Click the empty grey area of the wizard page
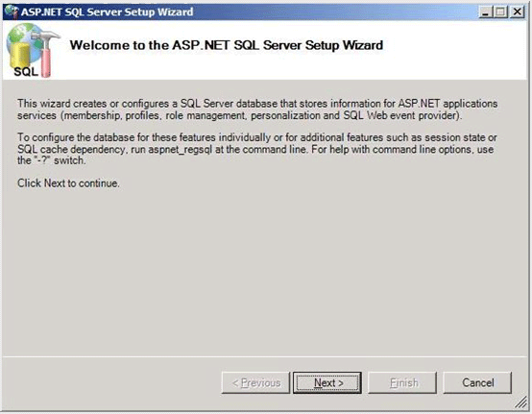 pos(265,272)
